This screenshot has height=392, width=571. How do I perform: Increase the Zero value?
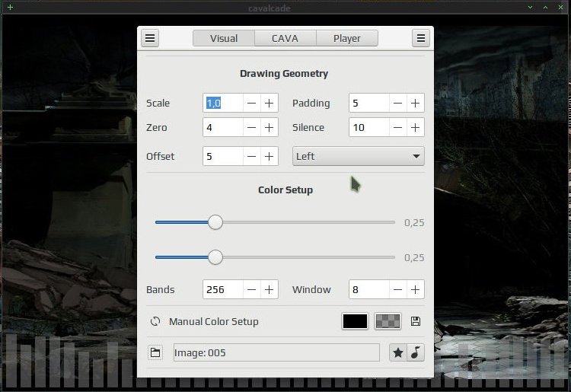pyautogui.click(x=269, y=127)
